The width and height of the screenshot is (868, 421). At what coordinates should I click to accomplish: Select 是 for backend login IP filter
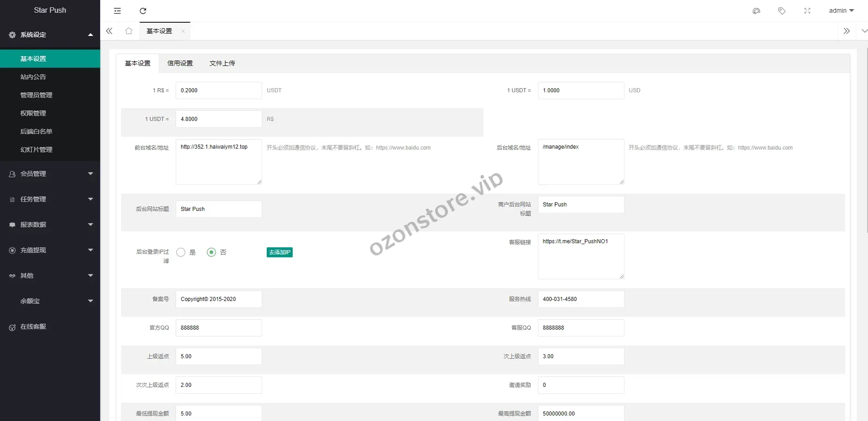(x=181, y=252)
